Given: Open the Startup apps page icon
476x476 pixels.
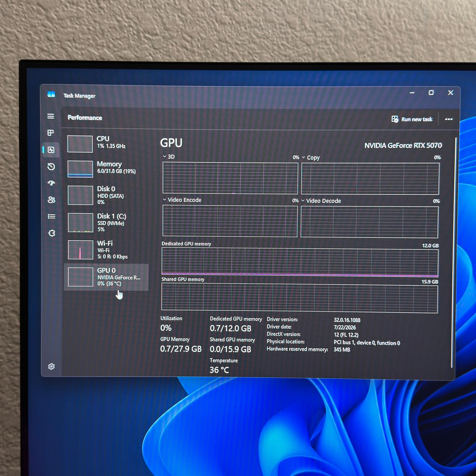Looking at the screenshot, I should pos(52,183).
